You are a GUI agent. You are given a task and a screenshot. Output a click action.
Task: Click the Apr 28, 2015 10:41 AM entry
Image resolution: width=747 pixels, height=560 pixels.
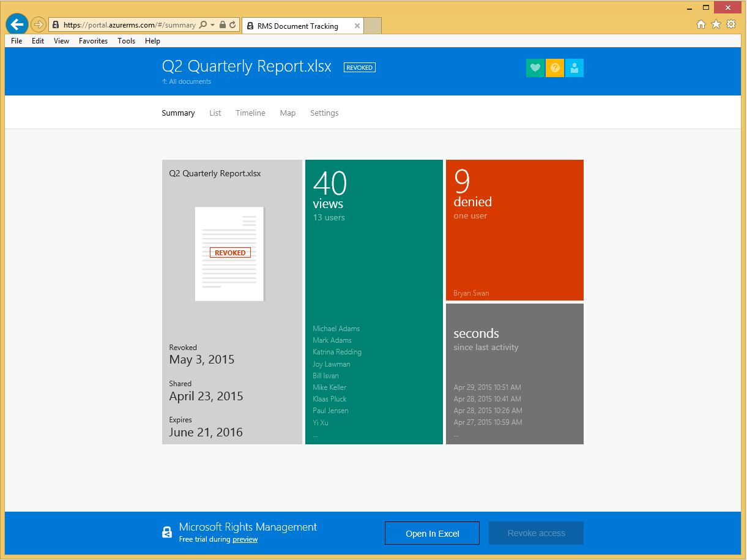487,399
